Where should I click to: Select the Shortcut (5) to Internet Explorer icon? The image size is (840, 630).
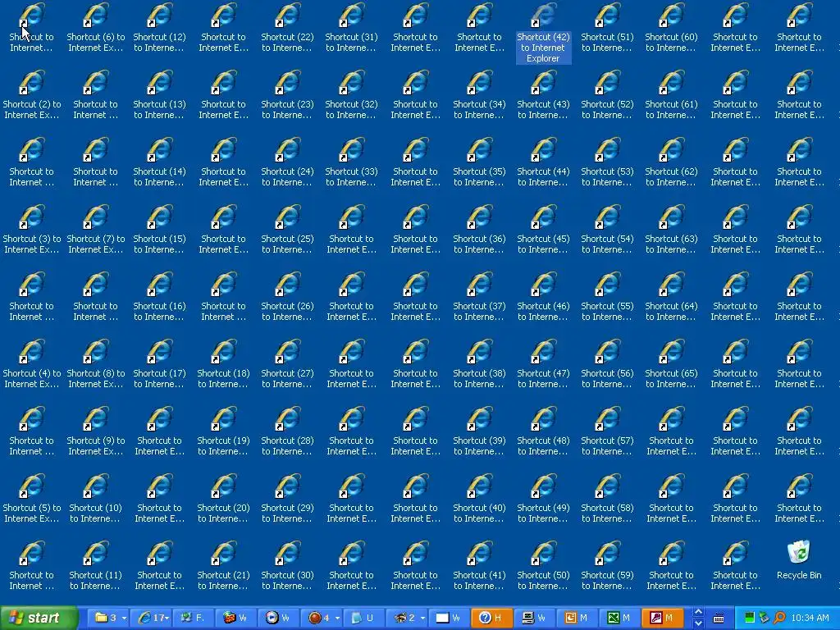point(32,498)
